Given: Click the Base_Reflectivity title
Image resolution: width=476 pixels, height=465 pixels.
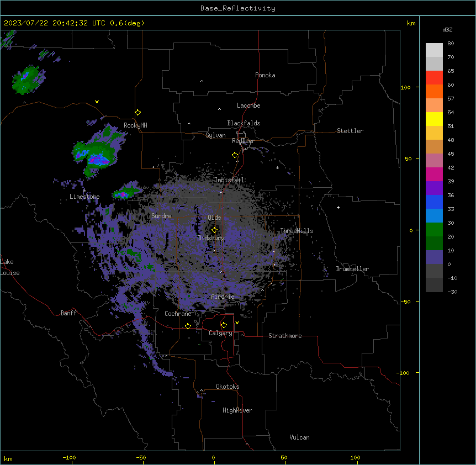Looking at the screenshot, I should click(238, 8).
